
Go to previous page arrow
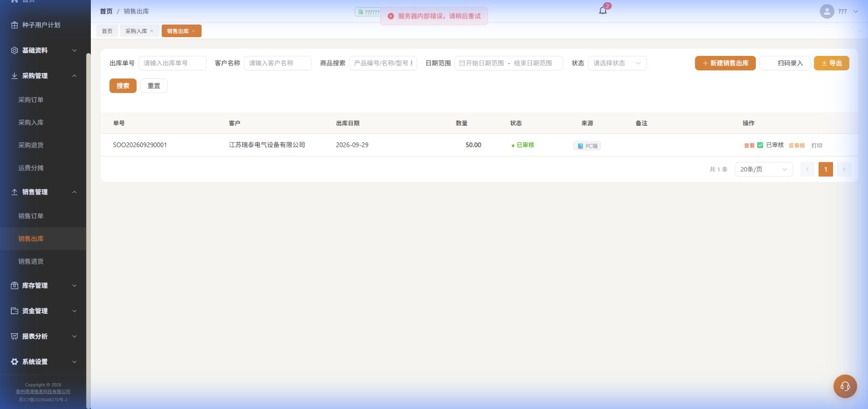(807, 169)
